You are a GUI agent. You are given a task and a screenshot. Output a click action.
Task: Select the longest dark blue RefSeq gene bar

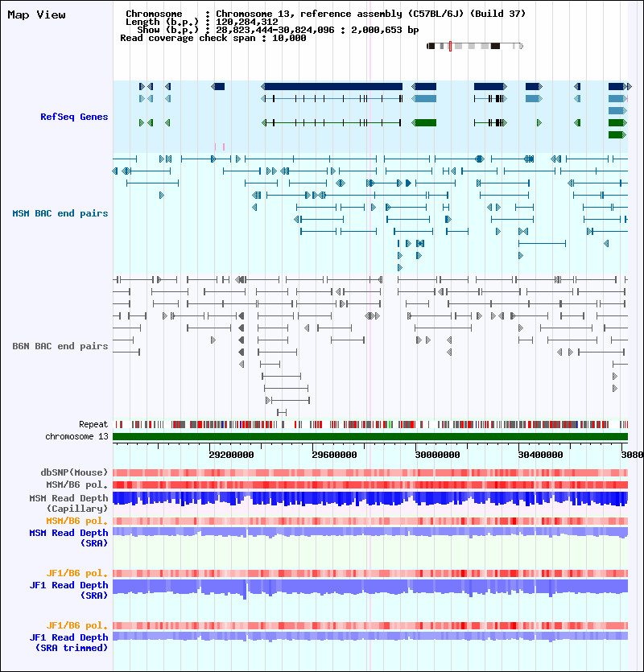(x=332, y=87)
